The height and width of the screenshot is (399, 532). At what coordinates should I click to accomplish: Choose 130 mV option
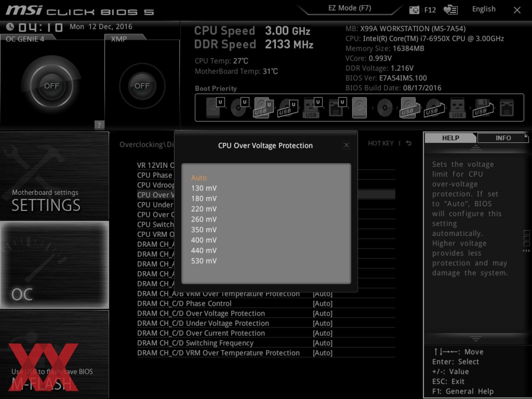point(204,188)
